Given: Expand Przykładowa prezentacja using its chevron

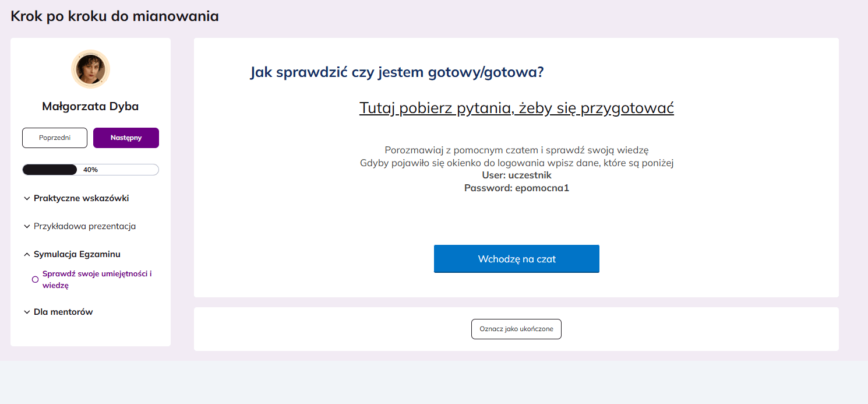Looking at the screenshot, I should [27, 226].
